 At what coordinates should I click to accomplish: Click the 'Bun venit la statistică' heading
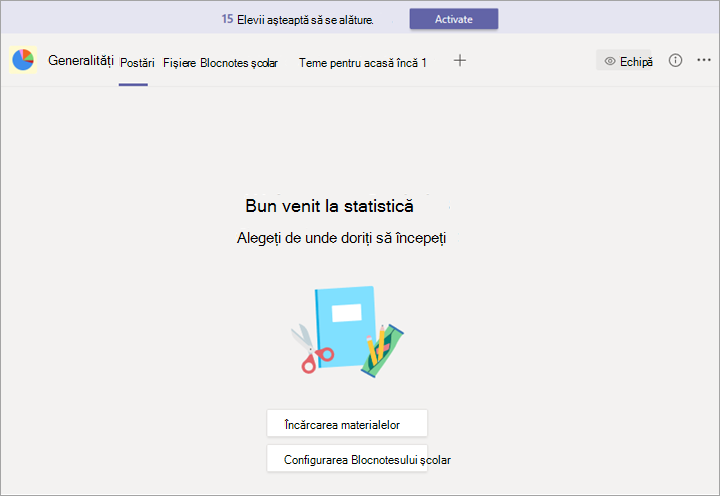[329, 206]
